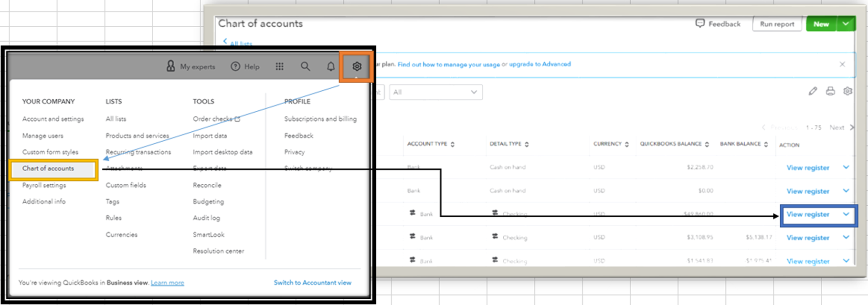Click the pencil edit icon above table
This screenshot has height=305, width=868.
point(813,91)
